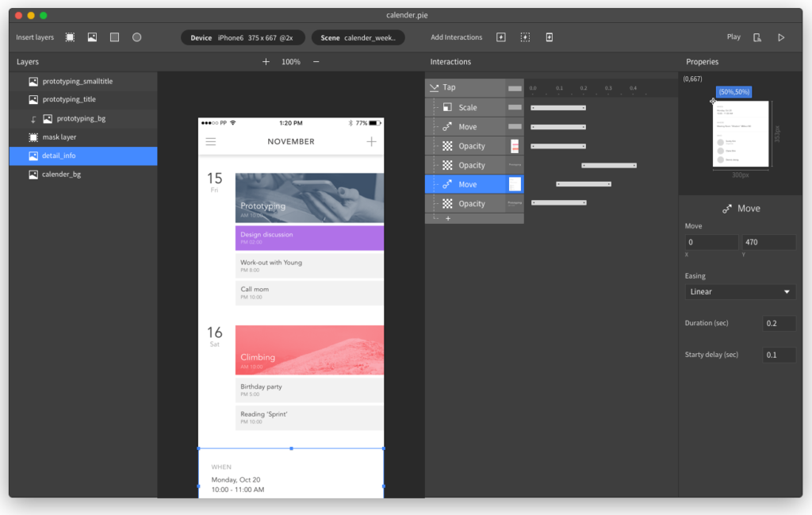Open the Scene calender_week selector

click(358, 38)
